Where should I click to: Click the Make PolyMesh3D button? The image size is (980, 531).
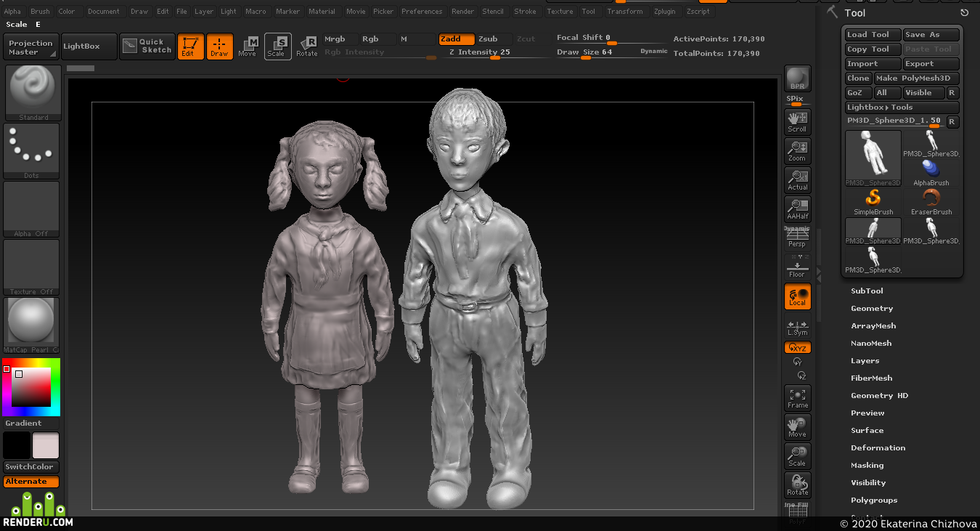pos(916,78)
